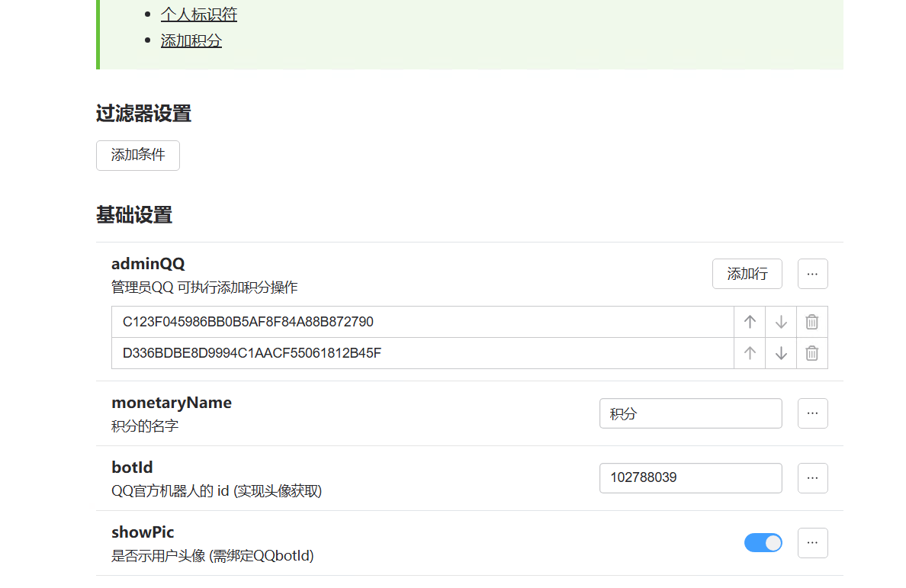This screenshot has height=588, width=906.
Task: Click description QQ官方机器人的 id (实现头像获取)
Action: click(217, 491)
